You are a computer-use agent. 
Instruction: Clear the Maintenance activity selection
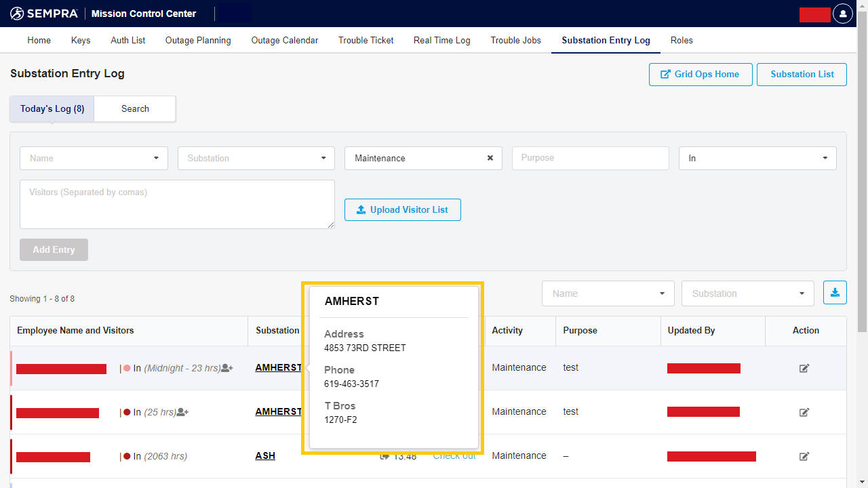click(x=490, y=158)
